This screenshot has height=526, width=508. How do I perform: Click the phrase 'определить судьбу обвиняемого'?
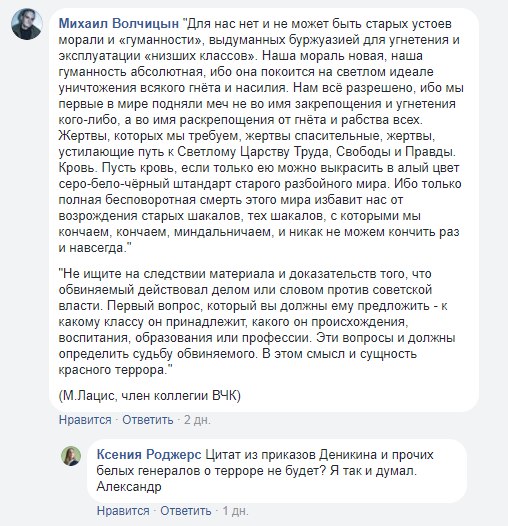pyautogui.click(x=157, y=354)
